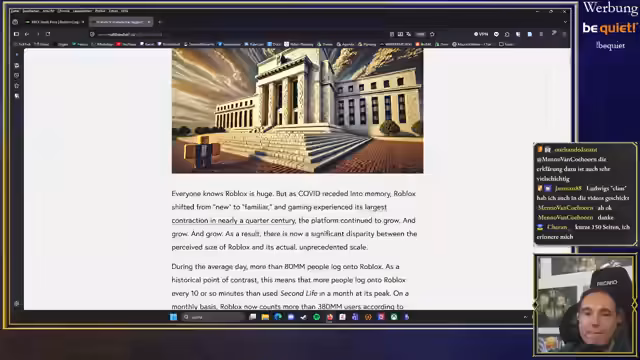Toggle the sidebar panel icon left of back arrow
This screenshot has width=640, height=360.
click(x=16, y=34)
